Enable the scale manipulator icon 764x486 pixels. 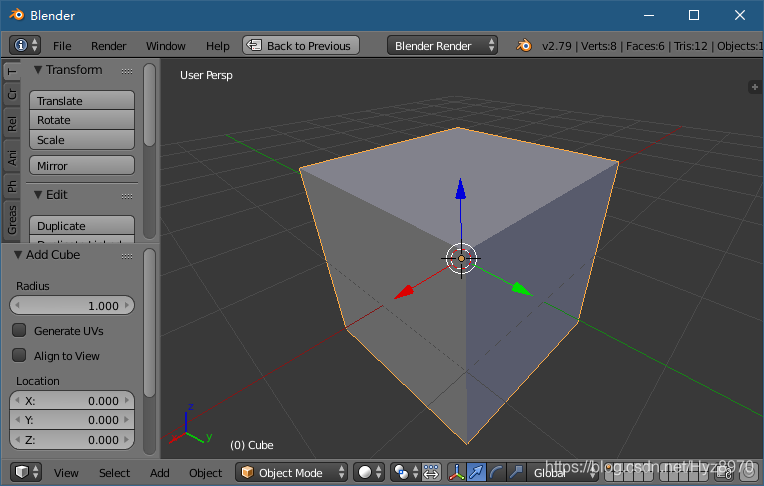click(x=516, y=472)
